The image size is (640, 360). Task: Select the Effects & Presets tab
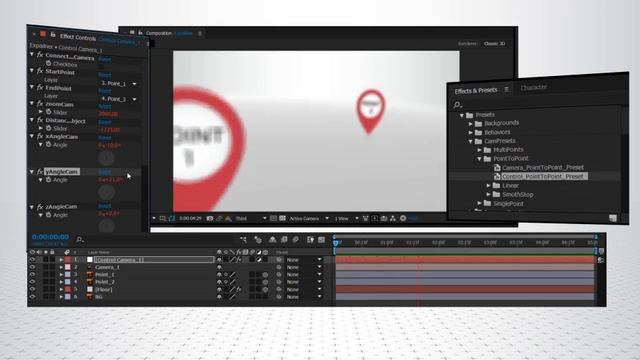click(476, 91)
